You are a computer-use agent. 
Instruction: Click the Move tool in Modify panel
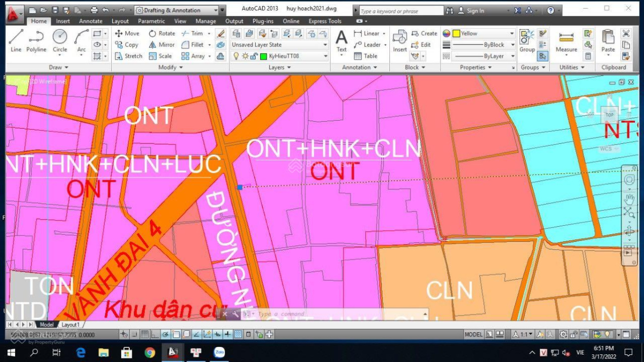pos(127,33)
